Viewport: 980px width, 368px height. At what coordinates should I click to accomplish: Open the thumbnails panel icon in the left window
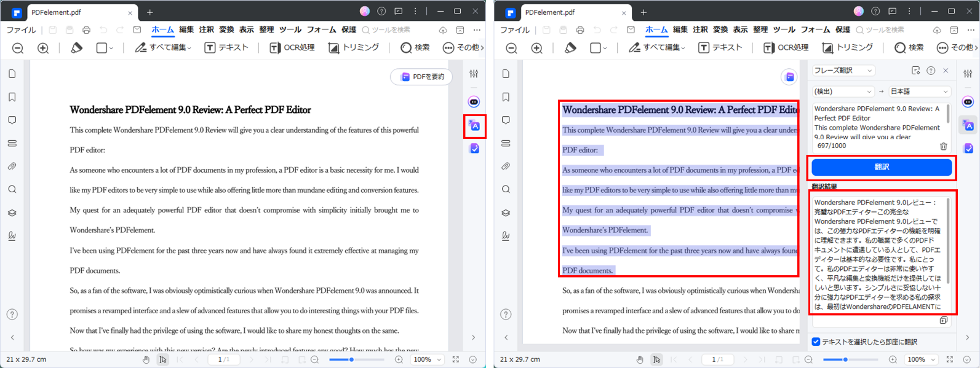[x=12, y=74]
